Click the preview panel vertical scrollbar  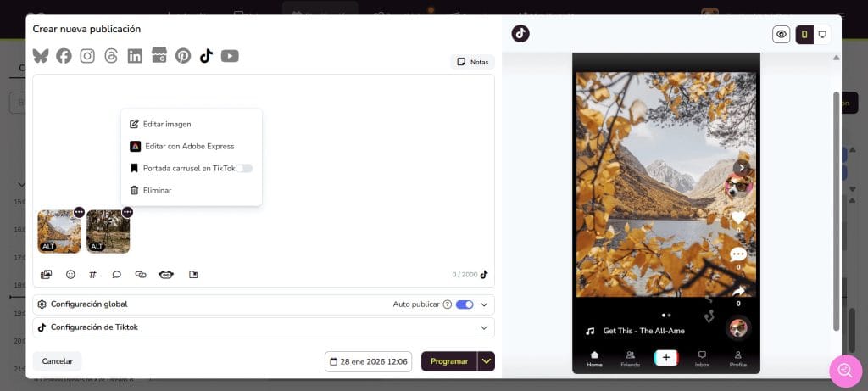coord(837,210)
